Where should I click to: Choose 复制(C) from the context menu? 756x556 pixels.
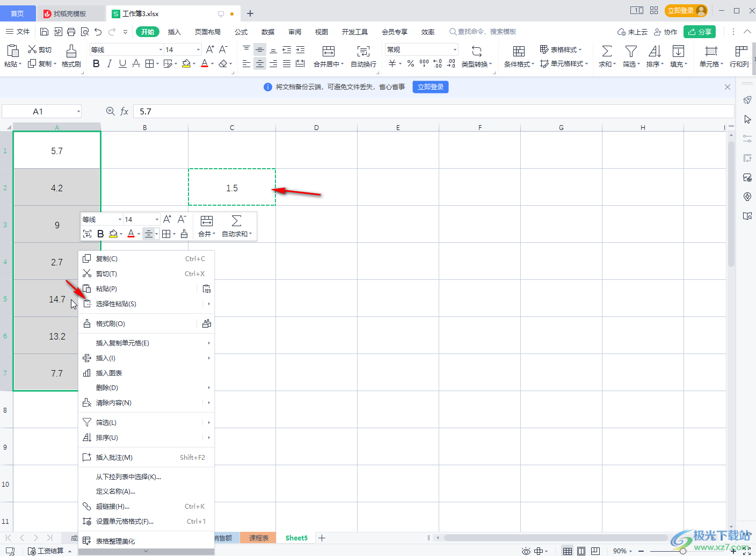pyautogui.click(x=146, y=259)
